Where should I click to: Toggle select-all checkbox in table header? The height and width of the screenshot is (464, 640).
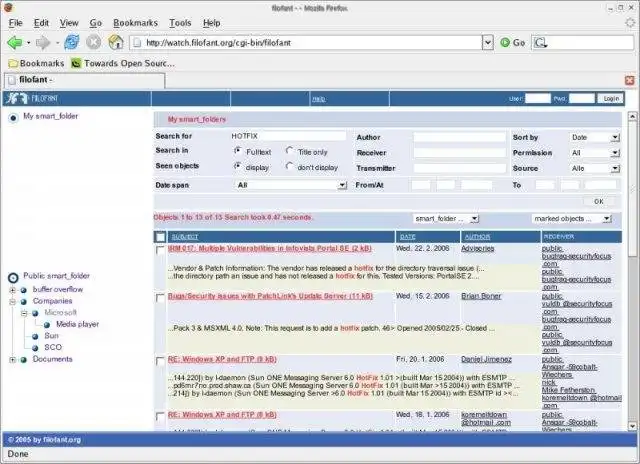coord(160,237)
